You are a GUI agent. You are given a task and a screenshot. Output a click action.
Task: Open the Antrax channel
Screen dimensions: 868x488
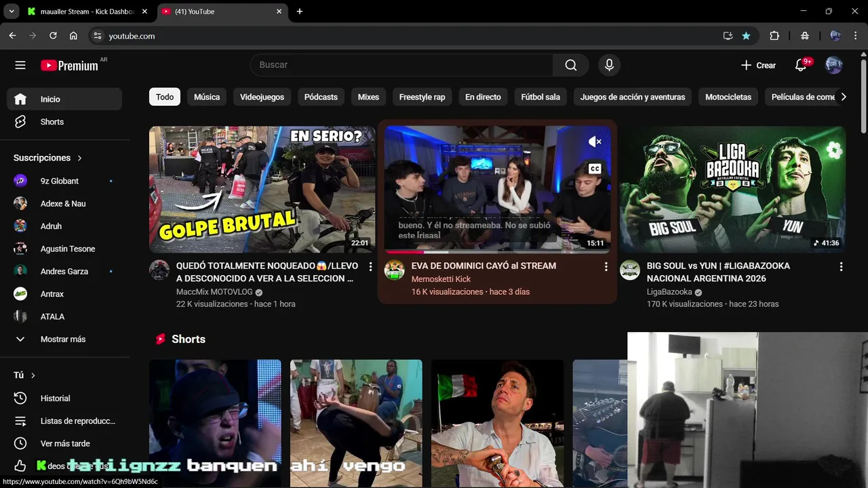tap(64, 294)
